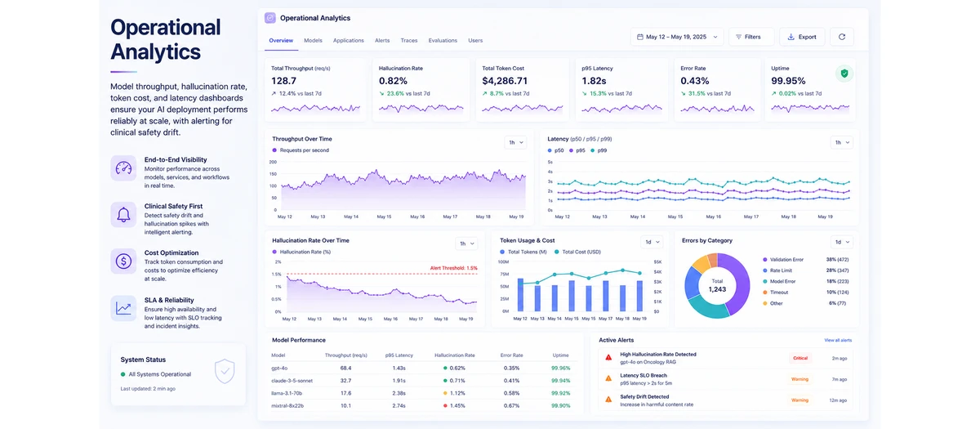Click Warning badge on Latency SLO Breach
980x429 pixels.
[x=800, y=379]
